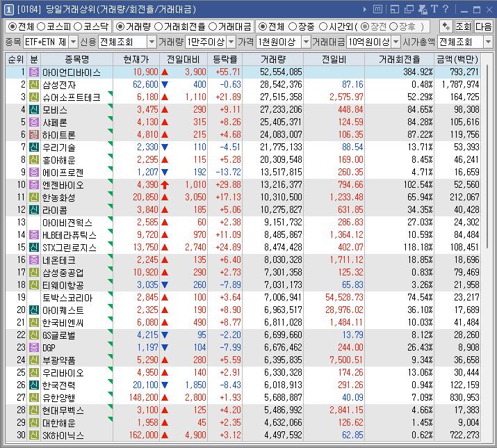Open the 거래량 1만주이상 dropdown

231,42
